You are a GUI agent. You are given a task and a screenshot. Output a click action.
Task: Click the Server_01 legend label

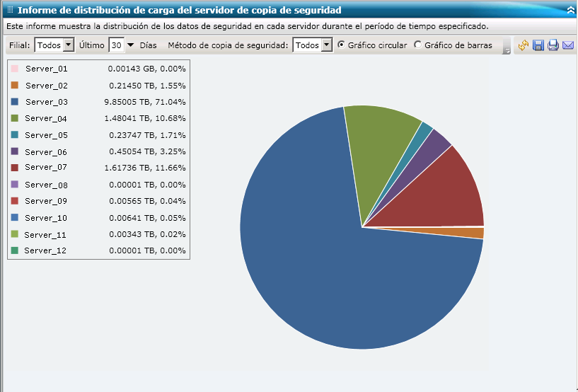(x=47, y=69)
